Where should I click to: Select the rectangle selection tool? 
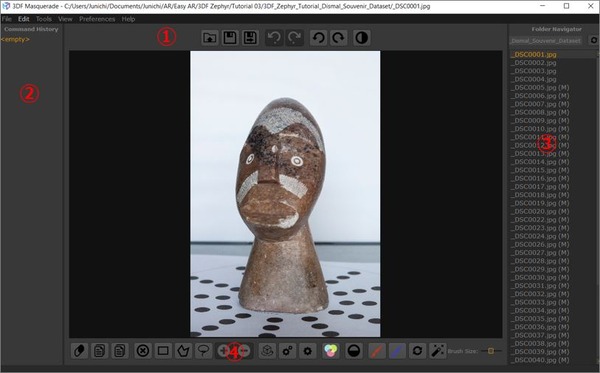(163, 350)
